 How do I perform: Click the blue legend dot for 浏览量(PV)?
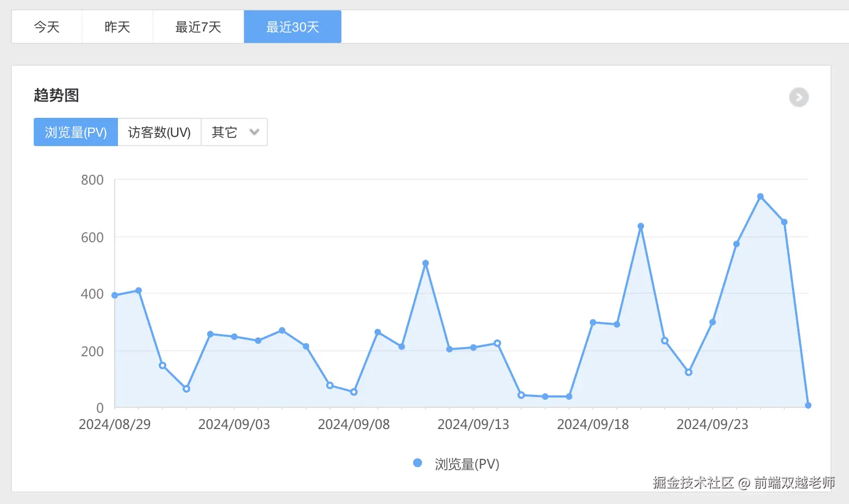coord(417,463)
